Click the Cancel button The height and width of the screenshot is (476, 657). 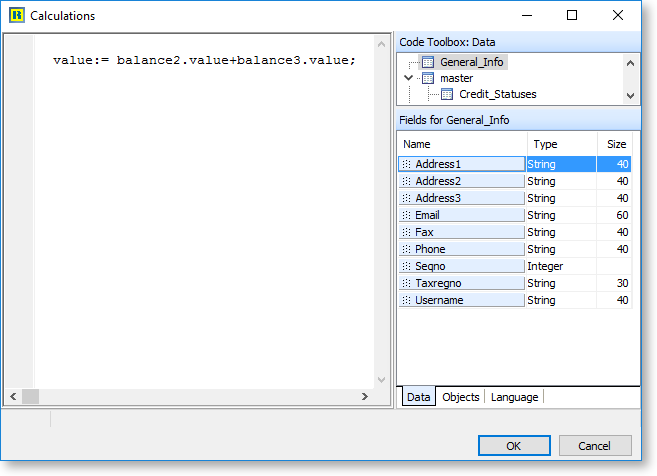pyautogui.click(x=595, y=446)
